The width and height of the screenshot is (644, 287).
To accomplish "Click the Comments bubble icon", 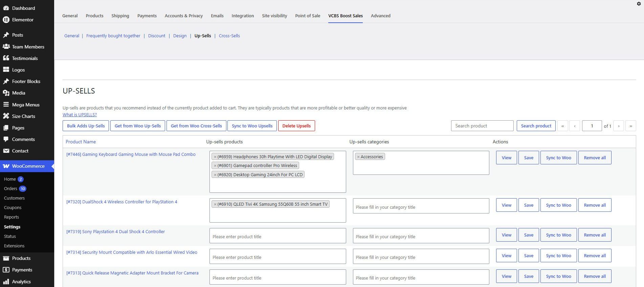I will [x=6, y=139].
